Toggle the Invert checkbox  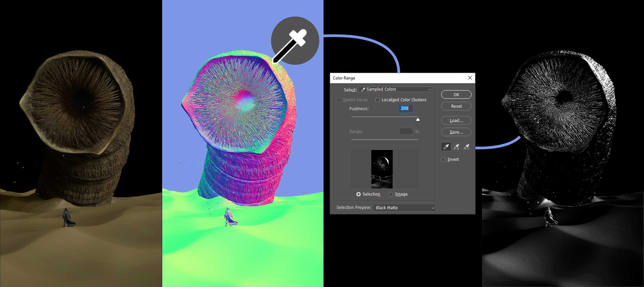(443, 159)
